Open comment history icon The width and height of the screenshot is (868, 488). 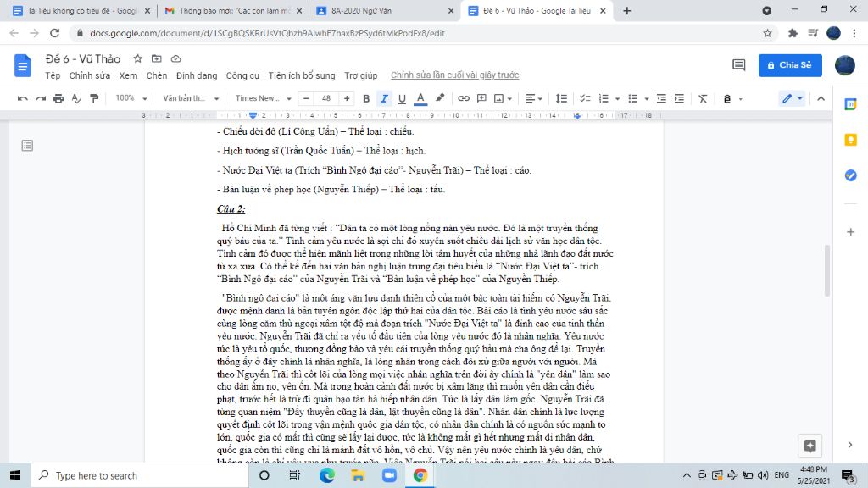pos(738,65)
